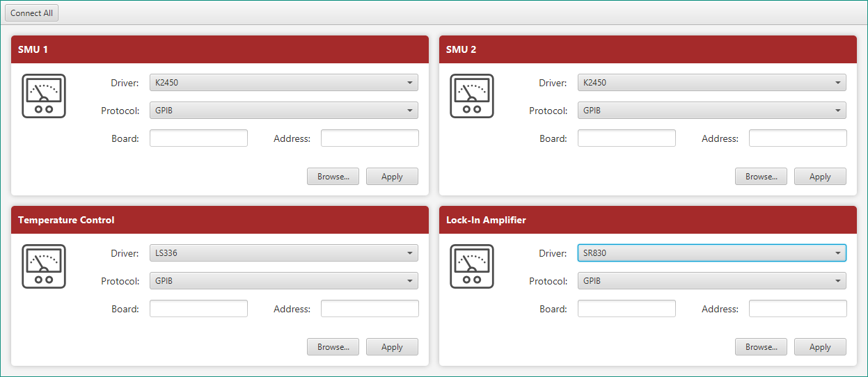Click Browse... in Temperature Control panel
The width and height of the screenshot is (868, 377).
tap(333, 347)
